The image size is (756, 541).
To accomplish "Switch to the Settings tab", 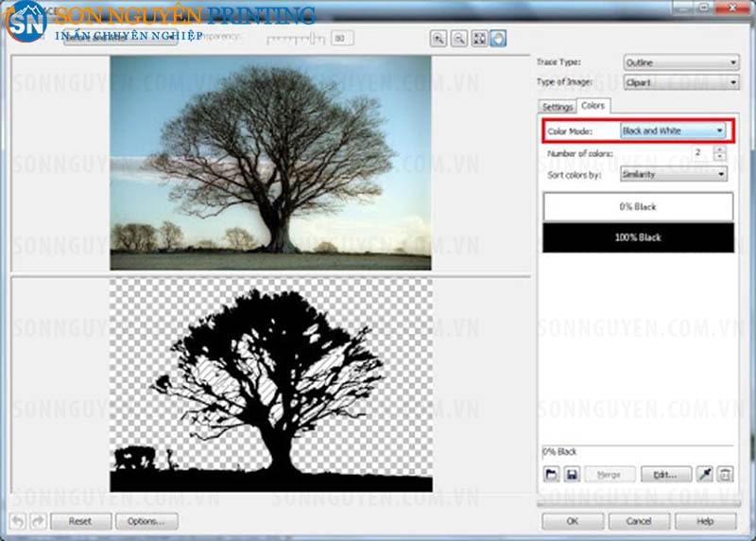I will click(x=558, y=107).
